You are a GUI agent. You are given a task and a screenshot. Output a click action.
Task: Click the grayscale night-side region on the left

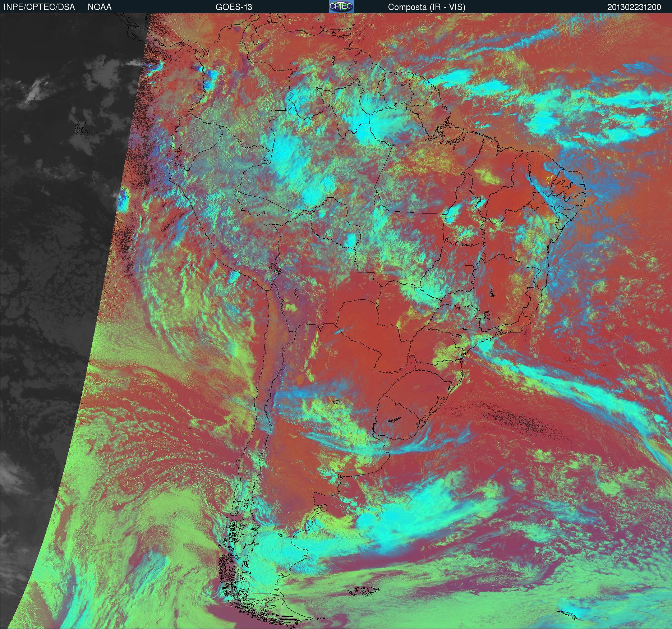click(x=54, y=216)
